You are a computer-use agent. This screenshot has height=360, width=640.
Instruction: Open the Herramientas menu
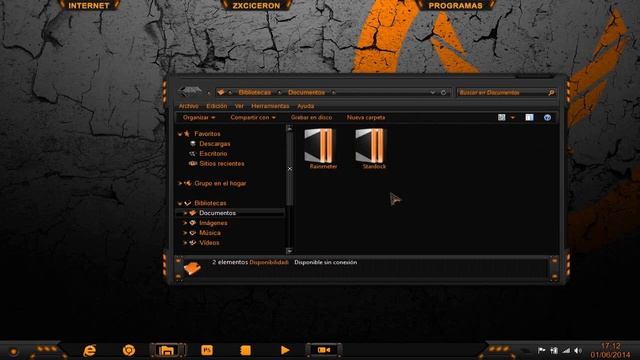[x=270, y=106]
